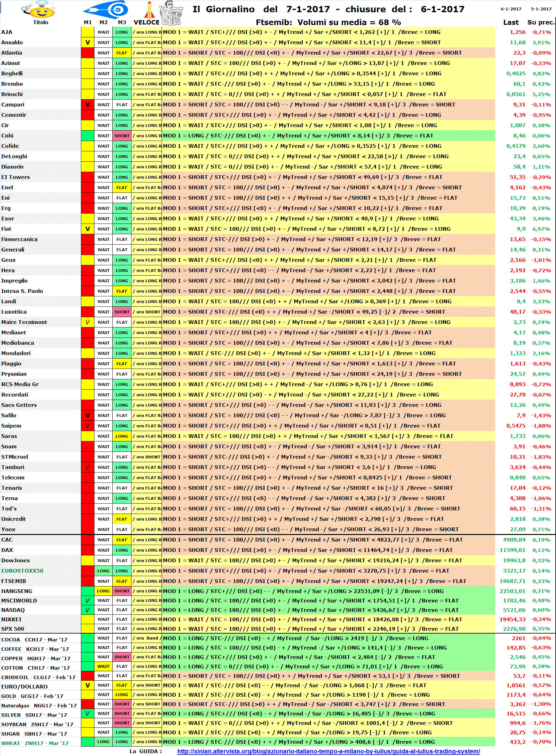This screenshot has width=556, height=756.
Task: Click the V-marked M1 cell for Campari
Action: pos(88,105)
